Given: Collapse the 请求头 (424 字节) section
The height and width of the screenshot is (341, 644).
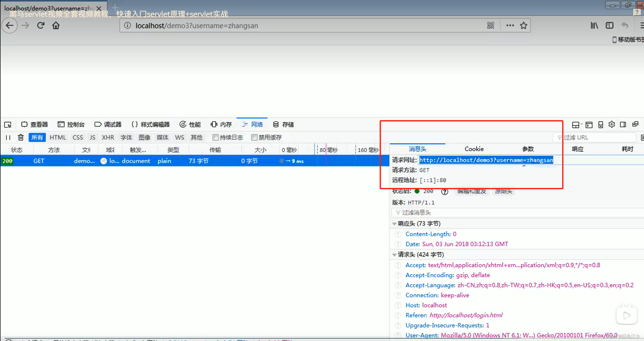Looking at the screenshot, I should click(394, 255).
